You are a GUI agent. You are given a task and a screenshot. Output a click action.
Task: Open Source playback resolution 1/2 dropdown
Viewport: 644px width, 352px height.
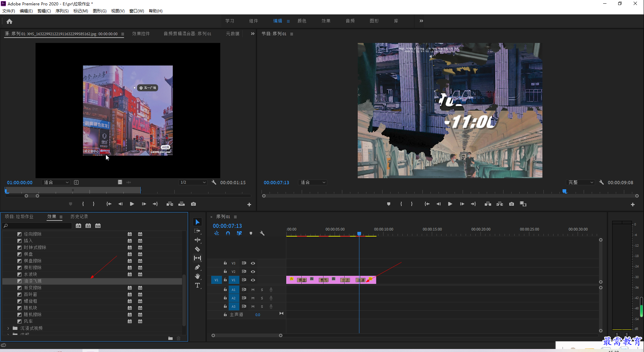click(x=193, y=183)
